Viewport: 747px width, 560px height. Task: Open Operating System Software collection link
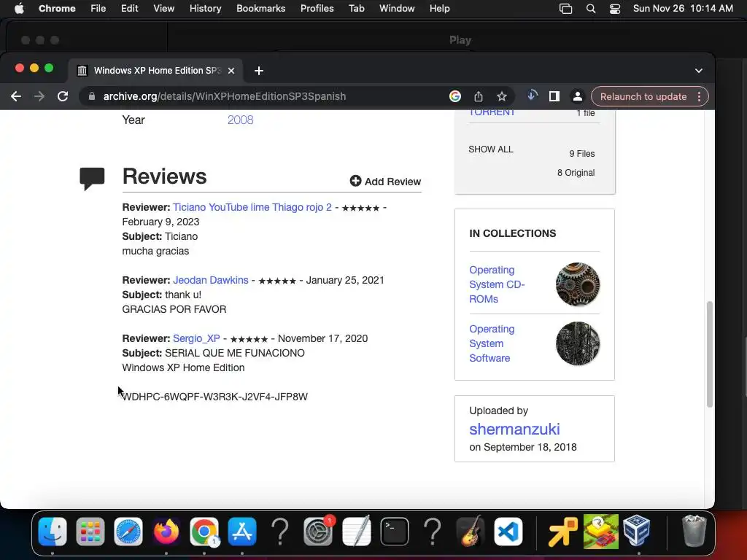(492, 343)
